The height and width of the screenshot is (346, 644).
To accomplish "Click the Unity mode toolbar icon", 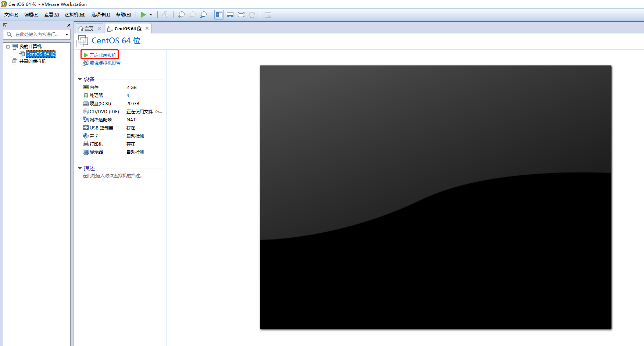I will [x=252, y=15].
